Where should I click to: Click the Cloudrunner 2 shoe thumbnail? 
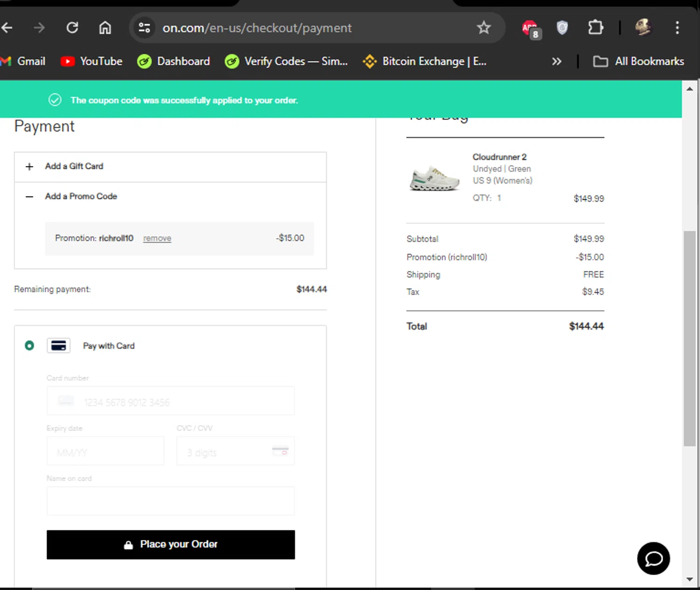pos(434,178)
